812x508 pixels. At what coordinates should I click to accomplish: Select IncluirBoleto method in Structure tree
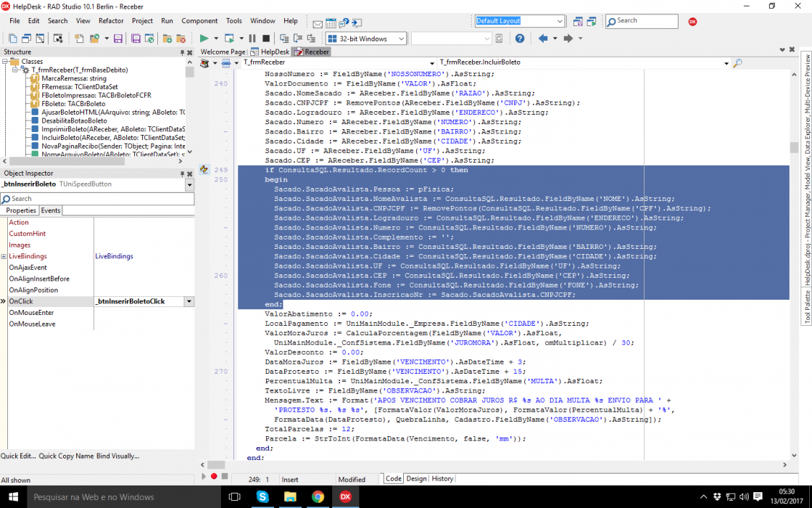tap(113, 137)
